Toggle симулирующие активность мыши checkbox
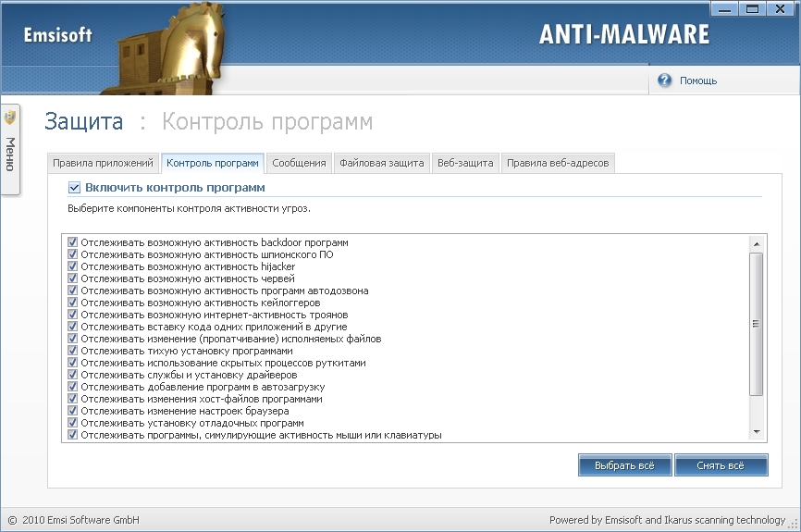 [x=72, y=435]
